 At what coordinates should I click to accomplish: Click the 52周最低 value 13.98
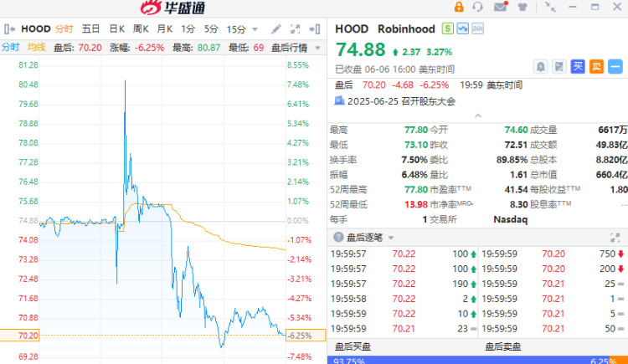pyautogui.click(x=416, y=204)
